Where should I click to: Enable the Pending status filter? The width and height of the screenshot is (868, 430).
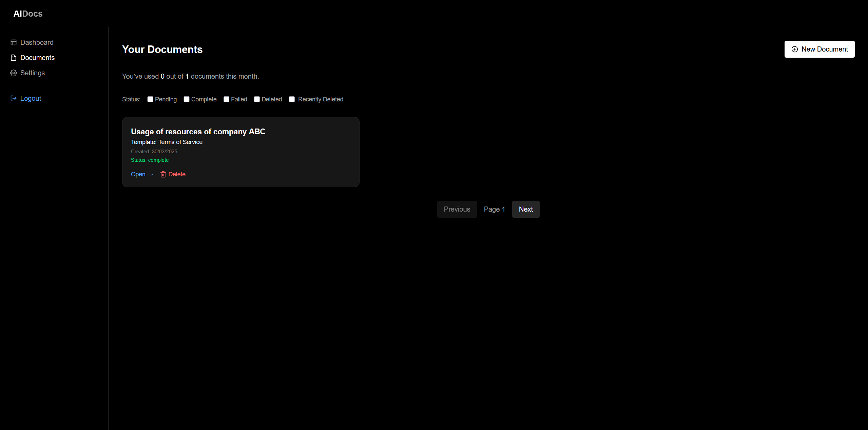[x=150, y=99]
